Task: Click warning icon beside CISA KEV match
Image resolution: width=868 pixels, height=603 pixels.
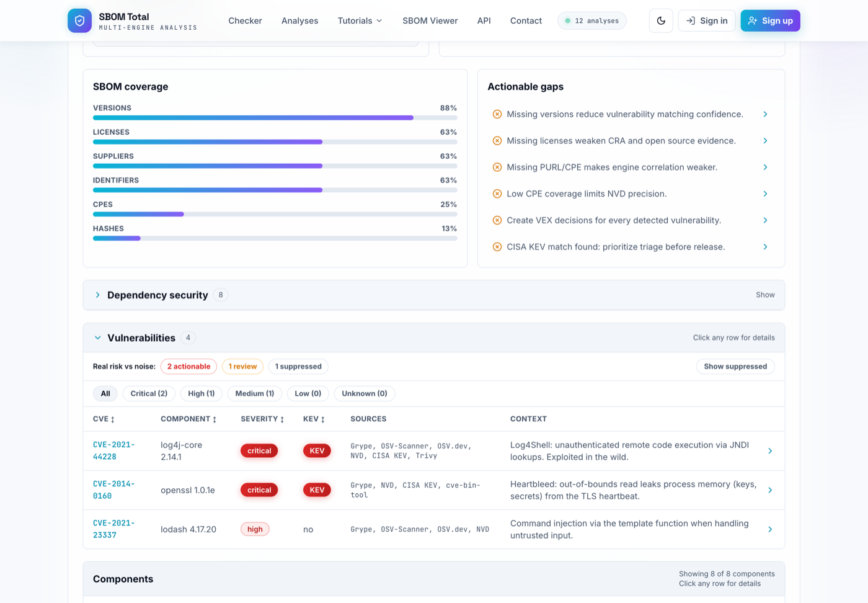Action: 497,247
